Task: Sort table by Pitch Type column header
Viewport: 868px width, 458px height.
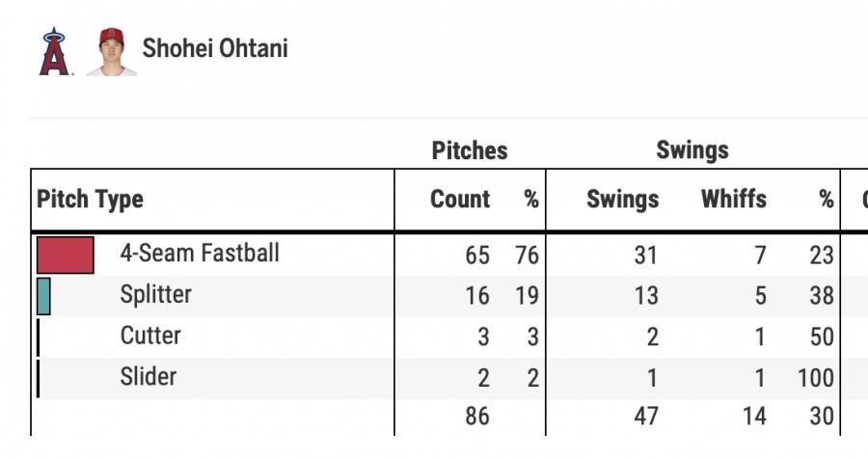Action: tap(90, 200)
